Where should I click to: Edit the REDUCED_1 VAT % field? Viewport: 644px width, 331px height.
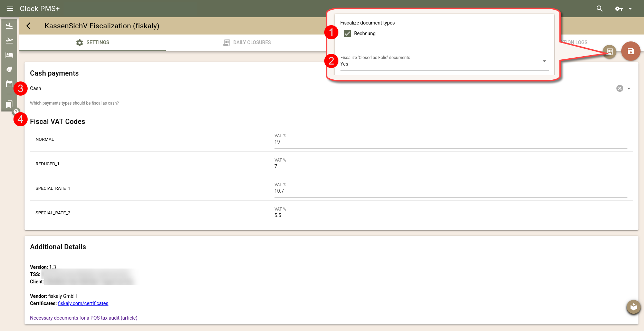(451, 166)
